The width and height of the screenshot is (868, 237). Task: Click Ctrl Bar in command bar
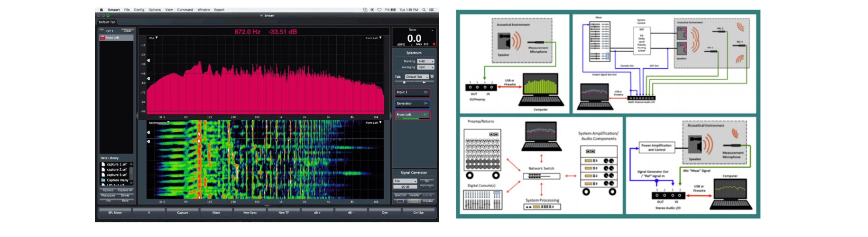[x=419, y=213]
